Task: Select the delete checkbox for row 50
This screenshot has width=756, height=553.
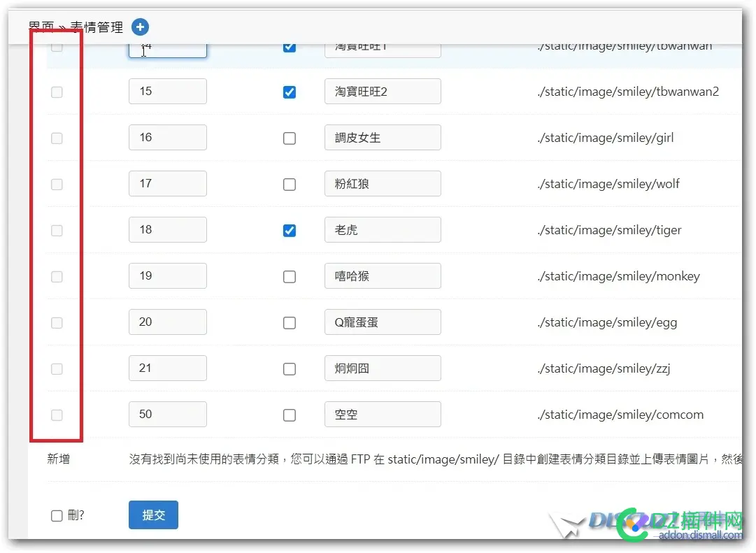Action: click(x=57, y=415)
